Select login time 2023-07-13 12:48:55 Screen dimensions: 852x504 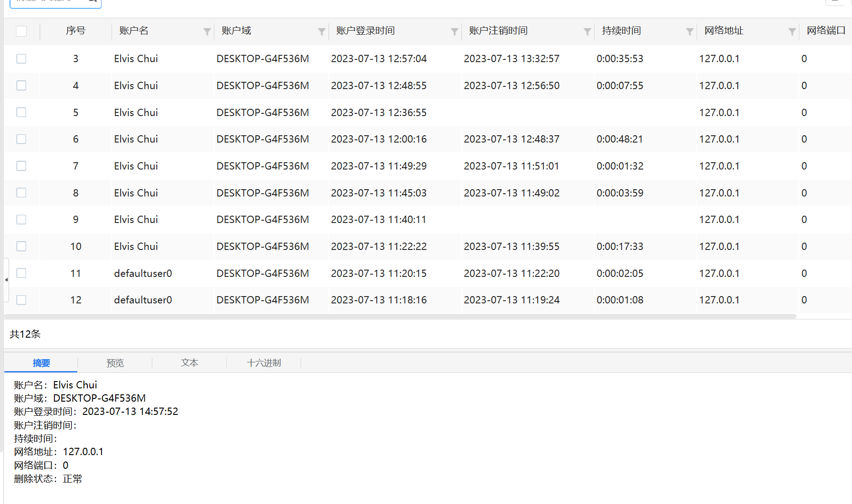pyautogui.click(x=378, y=85)
